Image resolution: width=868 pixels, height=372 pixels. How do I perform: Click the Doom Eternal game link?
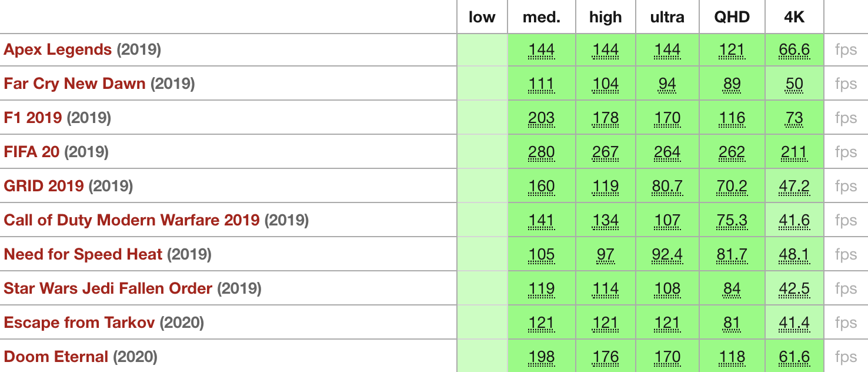point(56,357)
